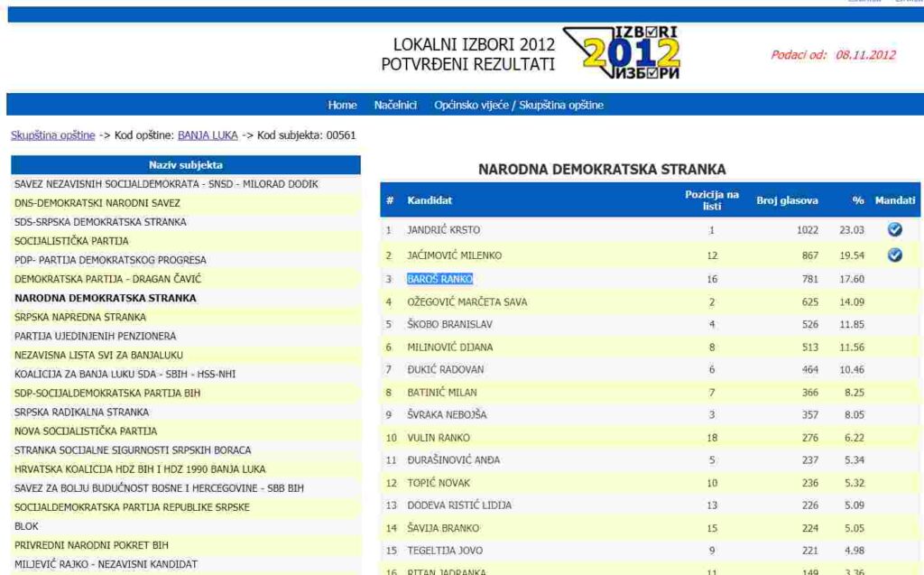Select SDS-Srpska Demokratska Stranka in list

click(x=100, y=222)
